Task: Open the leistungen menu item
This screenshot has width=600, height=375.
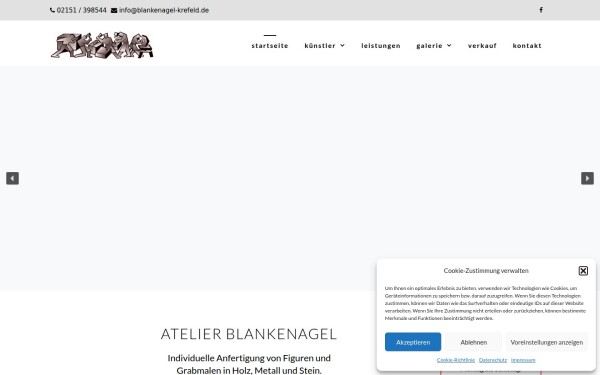Action: pos(381,46)
